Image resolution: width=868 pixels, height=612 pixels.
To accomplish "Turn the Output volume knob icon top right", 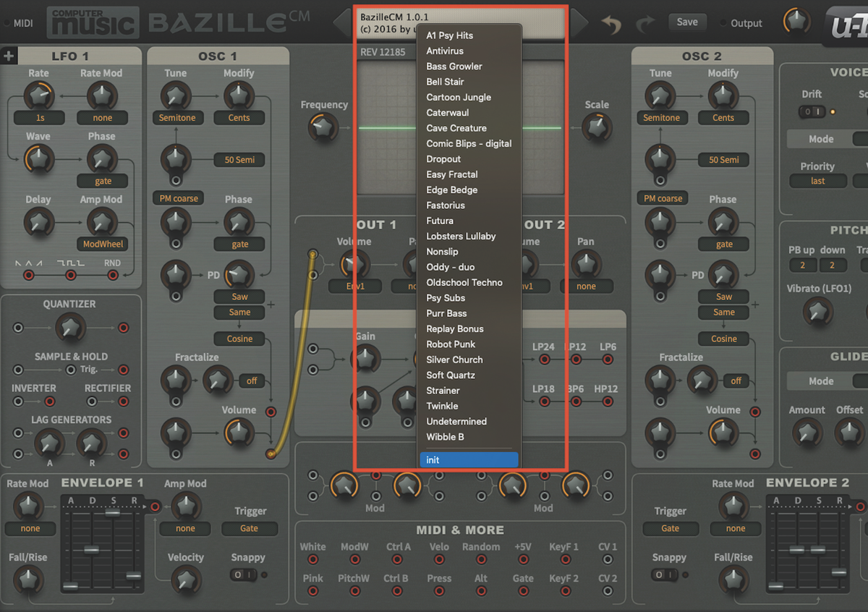I will 796,21.
